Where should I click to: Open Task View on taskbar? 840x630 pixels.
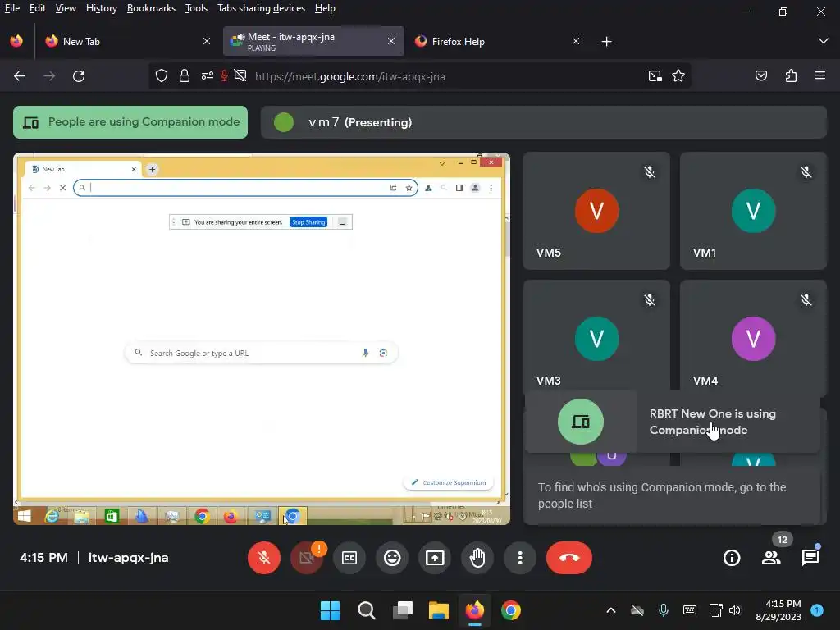[x=403, y=610]
